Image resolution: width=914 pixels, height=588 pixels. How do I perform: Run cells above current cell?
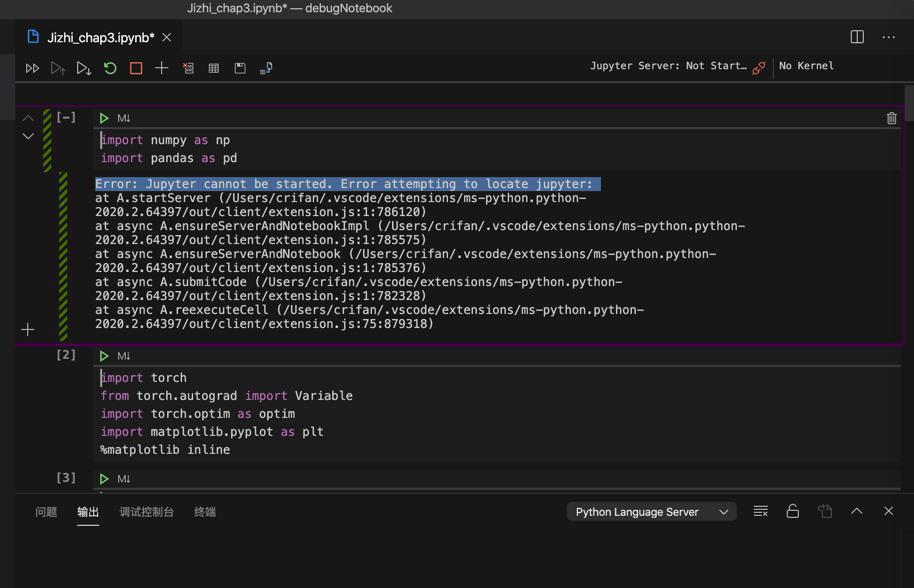(x=58, y=68)
